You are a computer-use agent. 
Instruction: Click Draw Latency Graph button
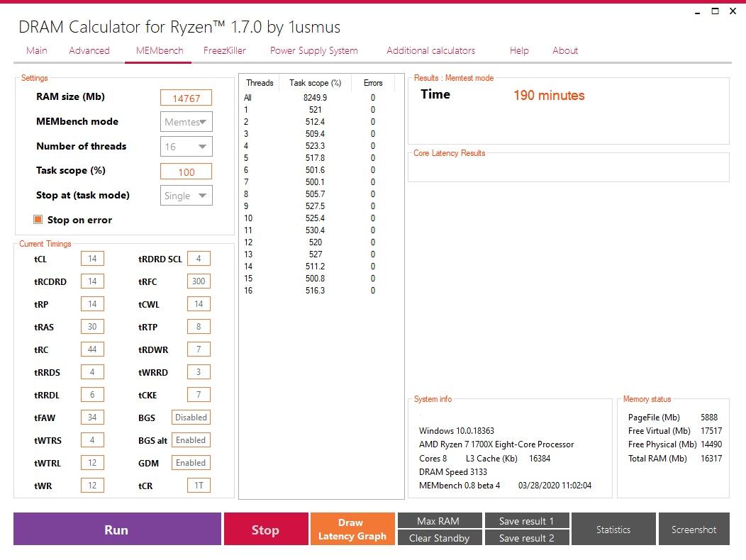(x=352, y=529)
